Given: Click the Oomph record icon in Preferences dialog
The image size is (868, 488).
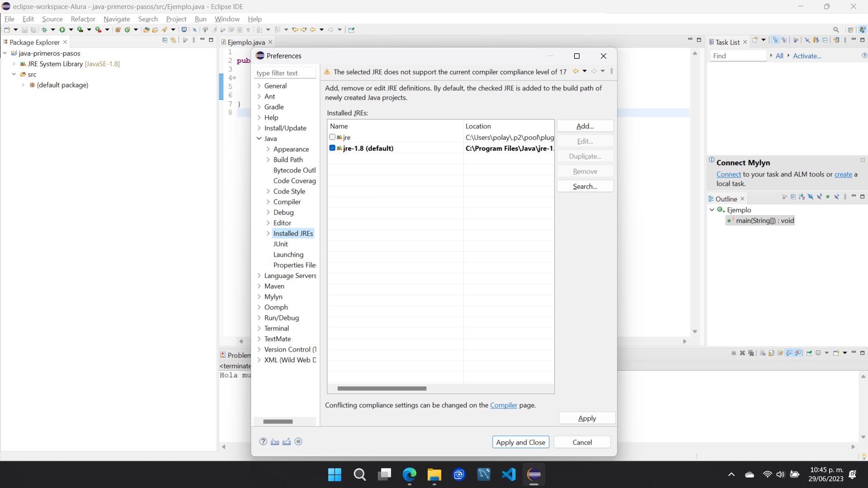Looking at the screenshot, I should click(x=298, y=441).
